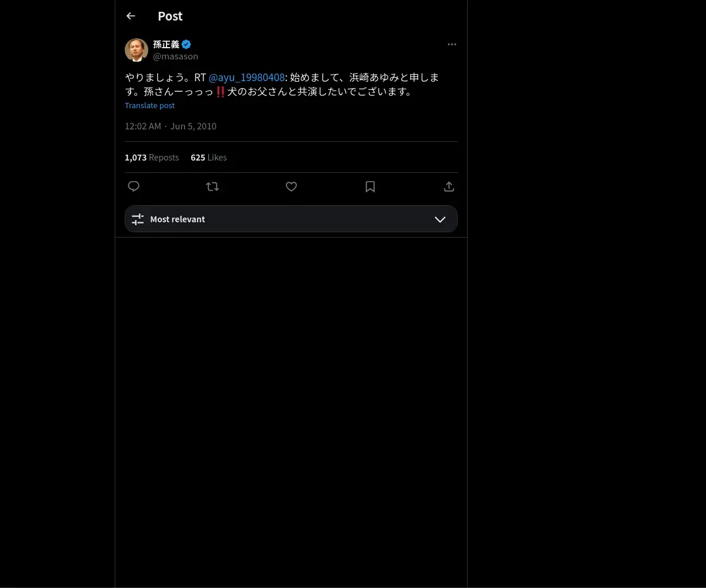The image size is (706, 588).
Task: Click the reply speech bubble icon
Action: 134,186
